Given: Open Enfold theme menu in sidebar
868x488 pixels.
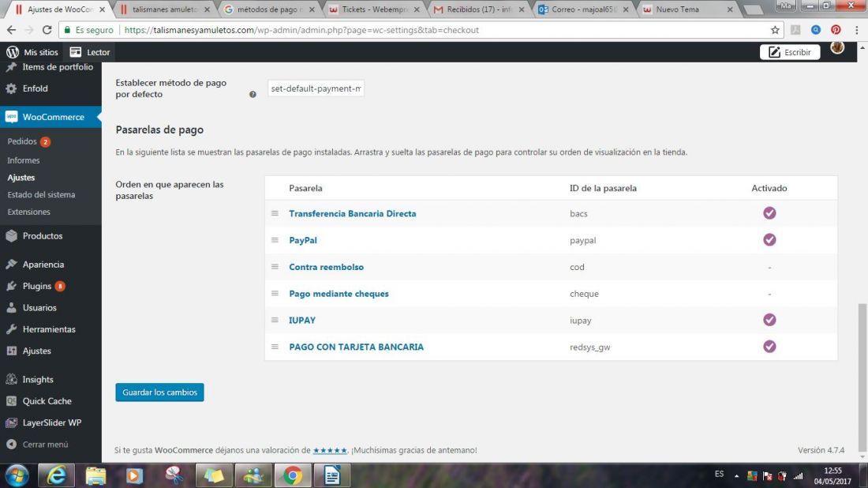Looking at the screenshot, I should (x=35, y=88).
